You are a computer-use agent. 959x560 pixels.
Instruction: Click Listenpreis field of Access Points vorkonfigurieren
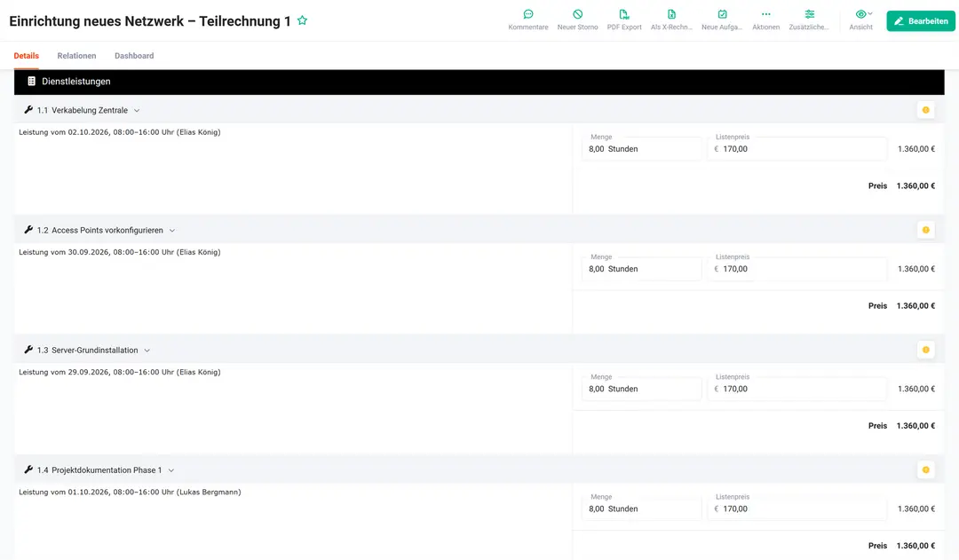797,268
